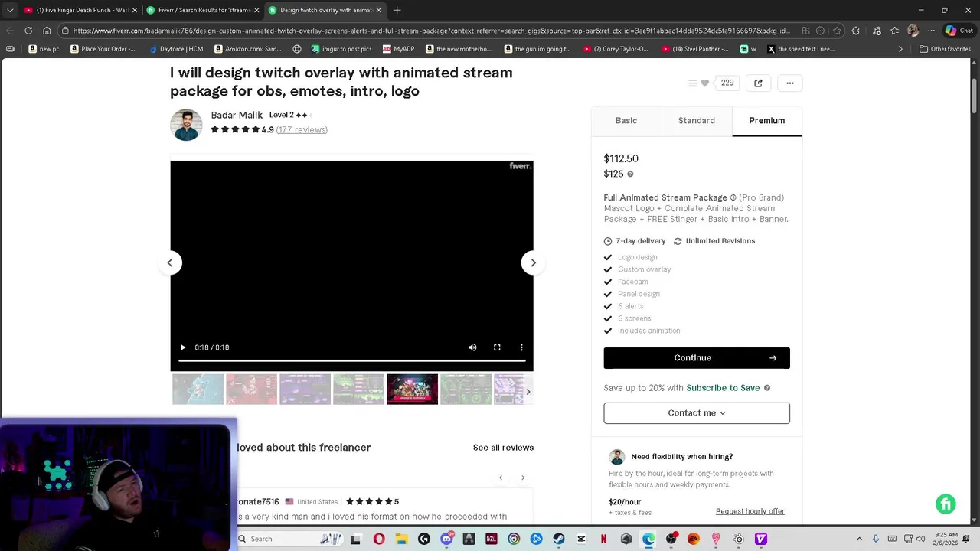Mute the gig video volume
This screenshot has width=980, height=551.
[472, 347]
